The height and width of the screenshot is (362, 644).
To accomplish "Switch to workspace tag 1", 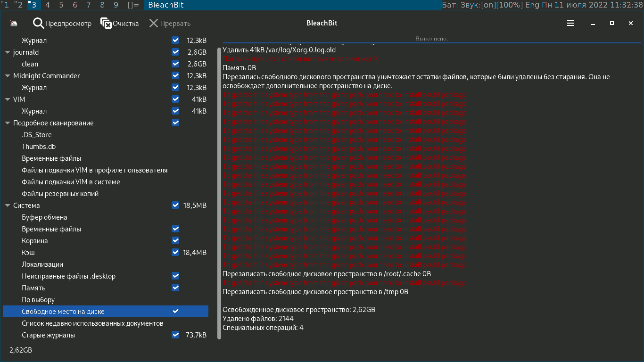I will point(5,5).
